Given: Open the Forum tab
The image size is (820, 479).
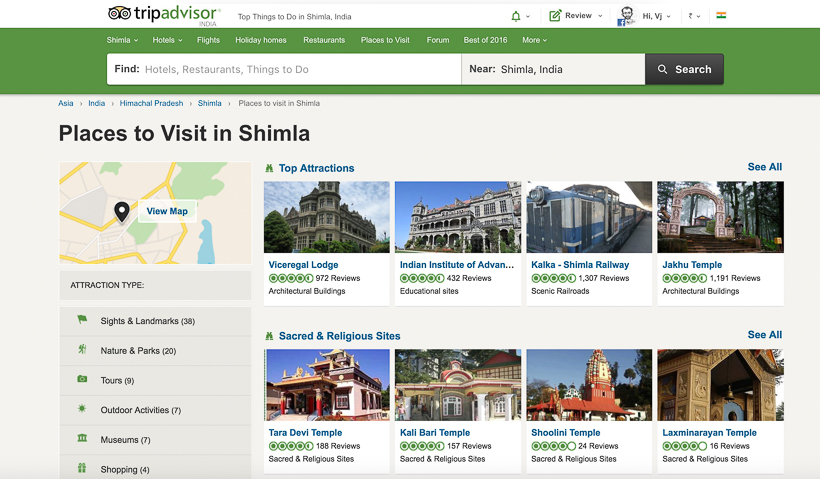Looking at the screenshot, I should [438, 40].
